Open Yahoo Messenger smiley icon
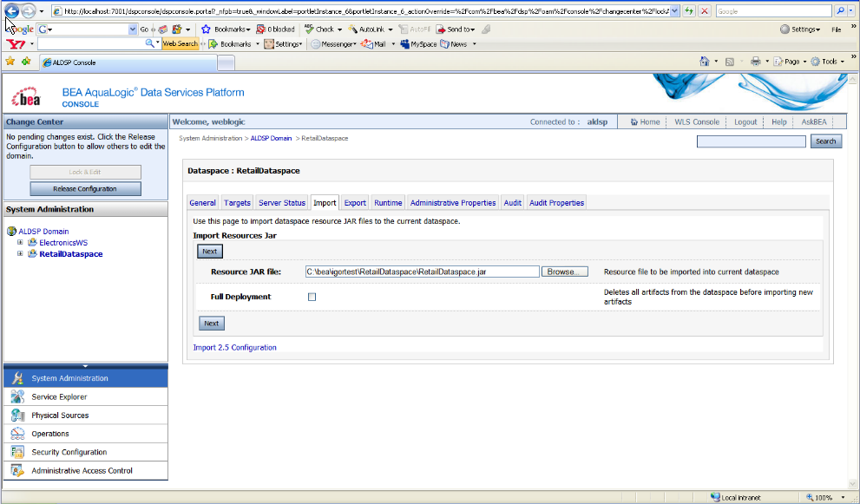 coord(315,44)
